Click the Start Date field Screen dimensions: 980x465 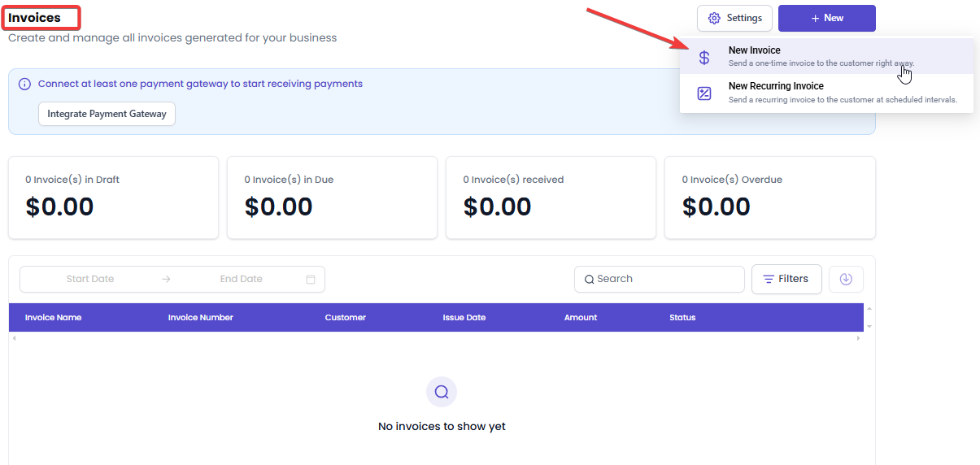pyautogui.click(x=90, y=279)
